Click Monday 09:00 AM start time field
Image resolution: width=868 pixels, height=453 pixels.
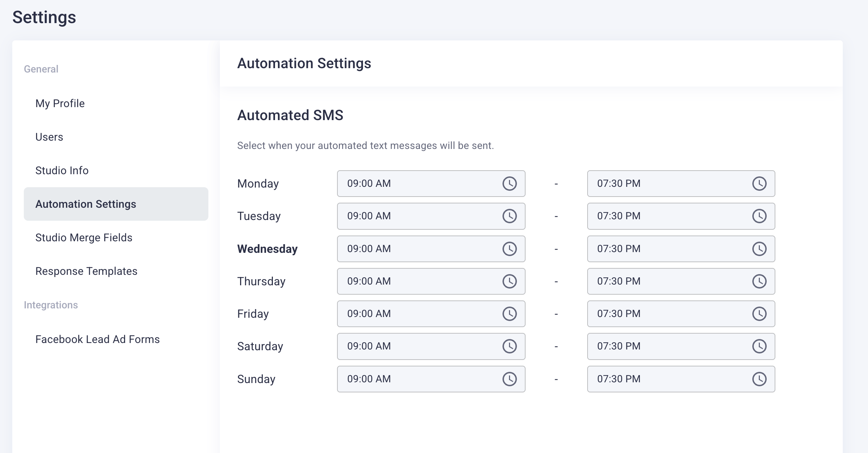tap(415, 184)
